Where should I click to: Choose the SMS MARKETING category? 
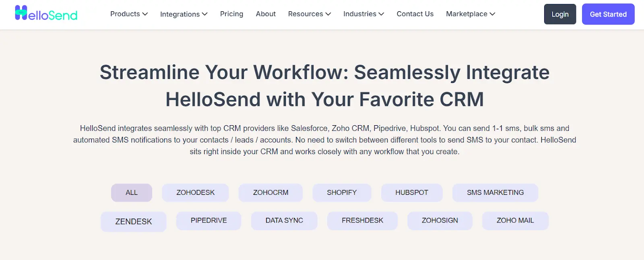495,192
